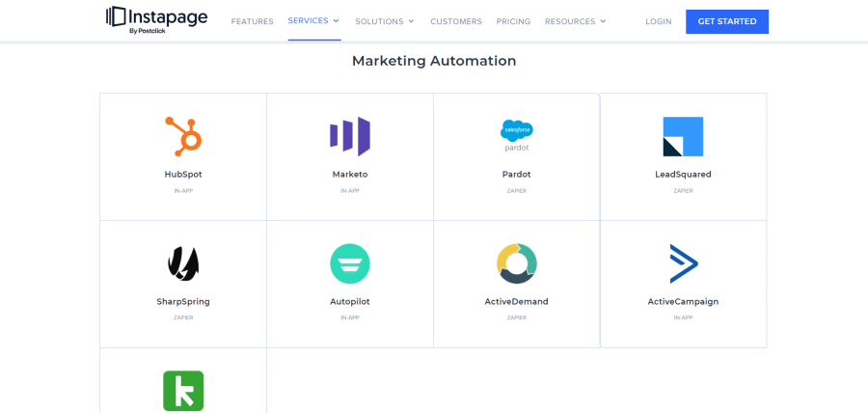The width and height of the screenshot is (868, 413).
Task: Click the ActiveCampaign blue arrow logo
Action: (x=684, y=263)
